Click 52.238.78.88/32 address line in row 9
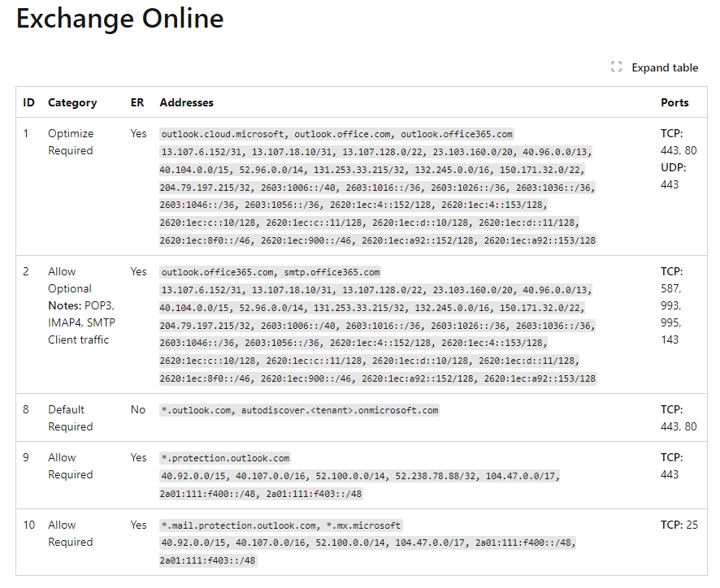 (x=359, y=476)
